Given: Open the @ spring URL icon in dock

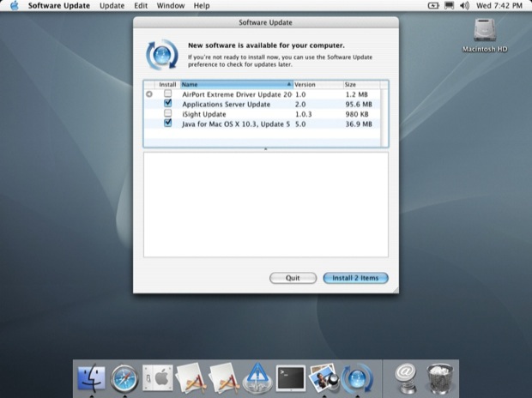Looking at the screenshot, I should (x=406, y=378).
